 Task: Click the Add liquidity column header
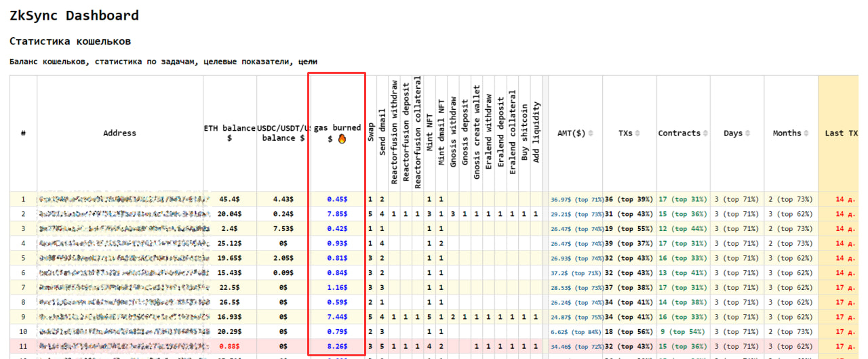537,133
